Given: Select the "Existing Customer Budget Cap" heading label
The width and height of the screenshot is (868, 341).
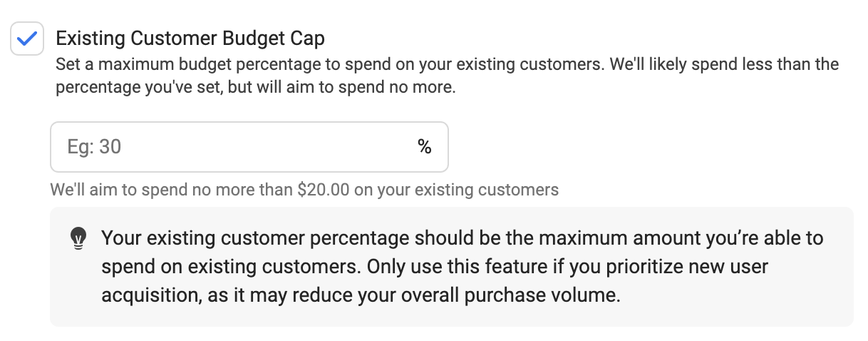Looking at the screenshot, I should (x=190, y=38).
